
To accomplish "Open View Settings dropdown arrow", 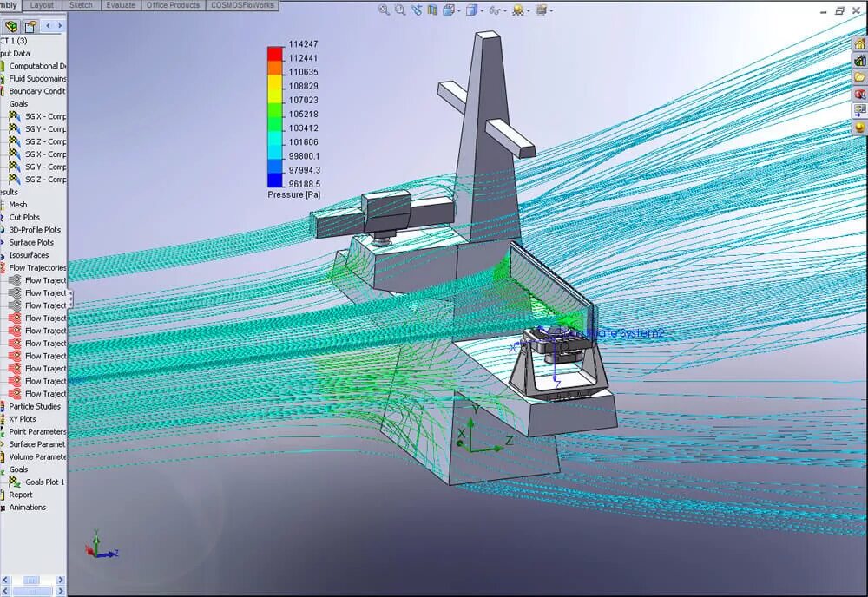I will 551,10.
